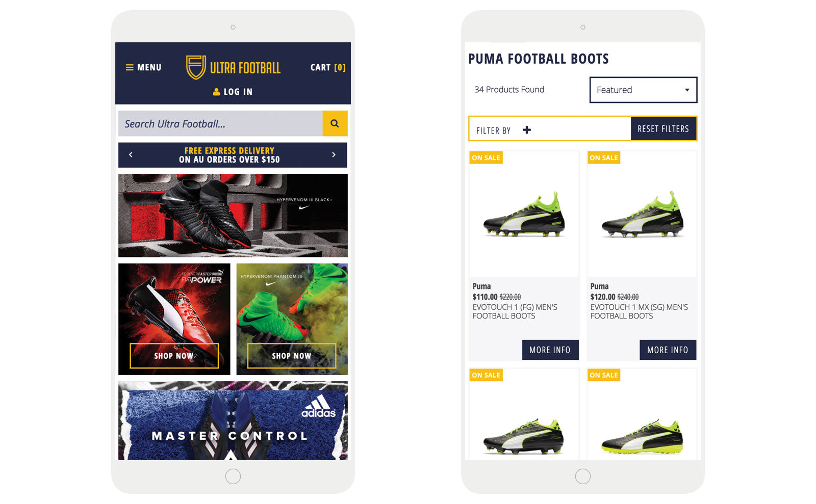Open the Hypervenom III Black banner image
Image resolution: width=816 pixels, height=504 pixels.
point(233,216)
